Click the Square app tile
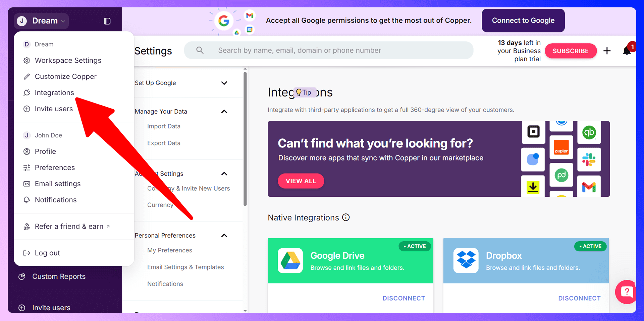The height and width of the screenshot is (321, 644). [533, 132]
